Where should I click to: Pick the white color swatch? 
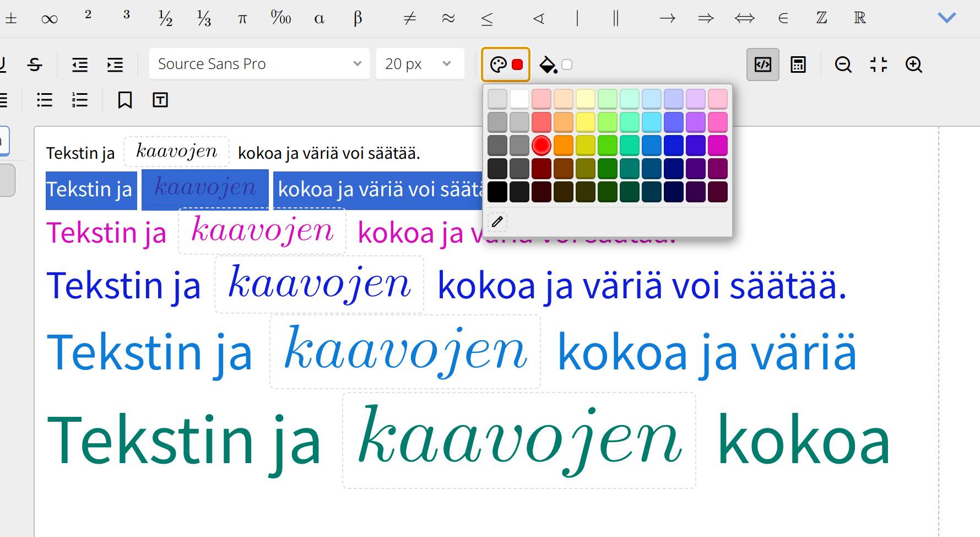(519, 99)
